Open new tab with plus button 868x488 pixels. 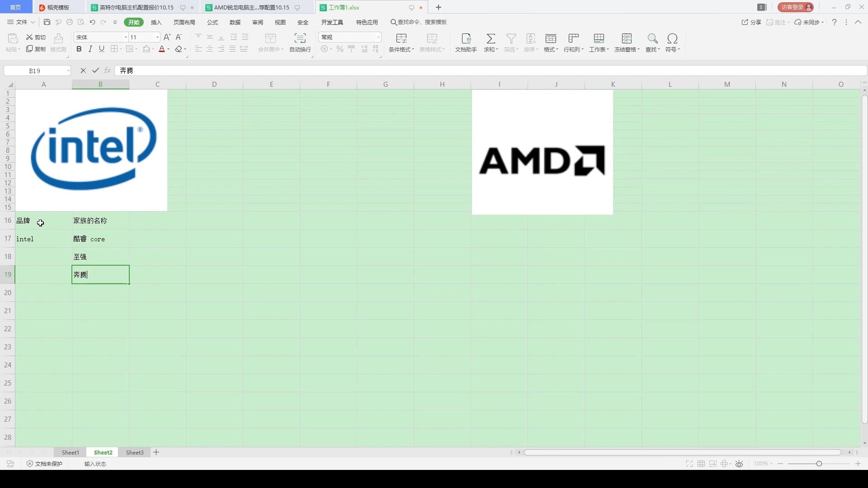[439, 7]
